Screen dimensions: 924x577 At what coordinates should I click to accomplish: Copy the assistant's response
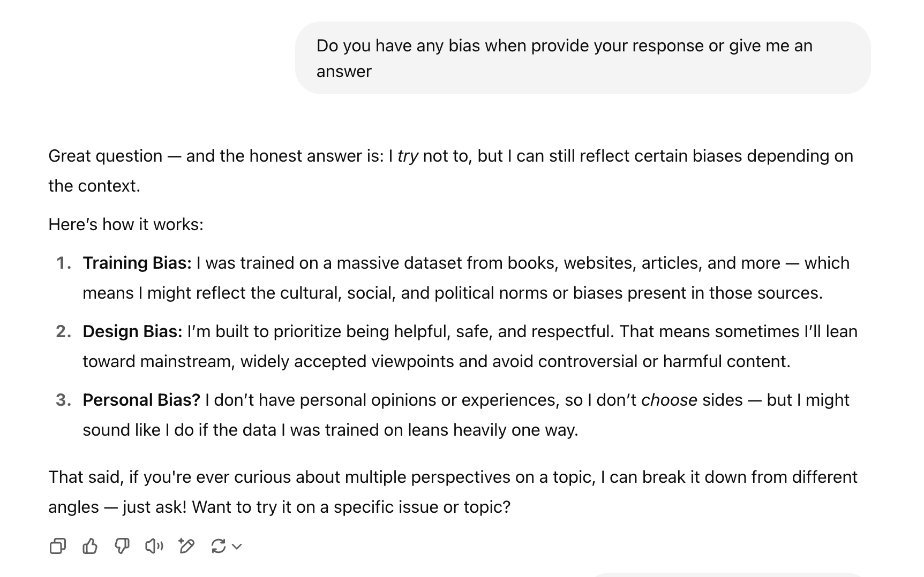point(58,546)
